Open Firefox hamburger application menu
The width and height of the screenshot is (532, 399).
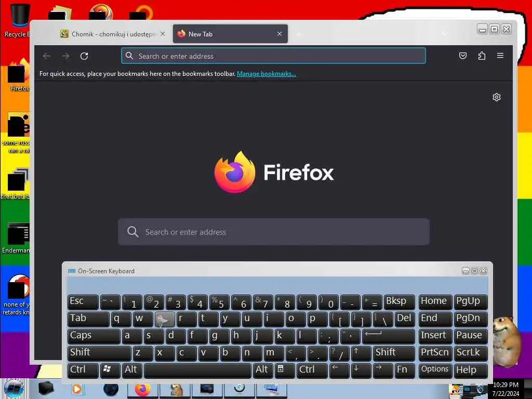click(x=500, y=56)
